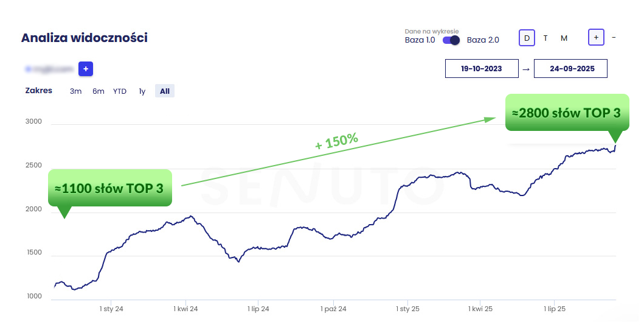Click the Baza 2.0 label

click(483, 40)
